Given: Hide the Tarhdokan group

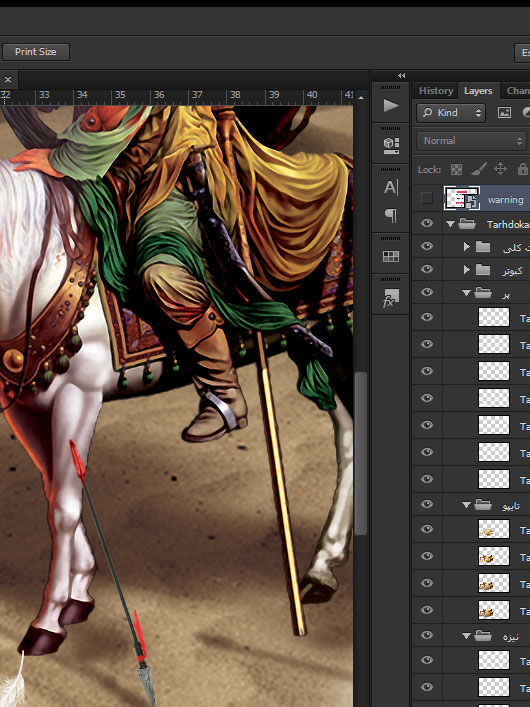Looking at the screenshot, I should [x=427, y=223].
